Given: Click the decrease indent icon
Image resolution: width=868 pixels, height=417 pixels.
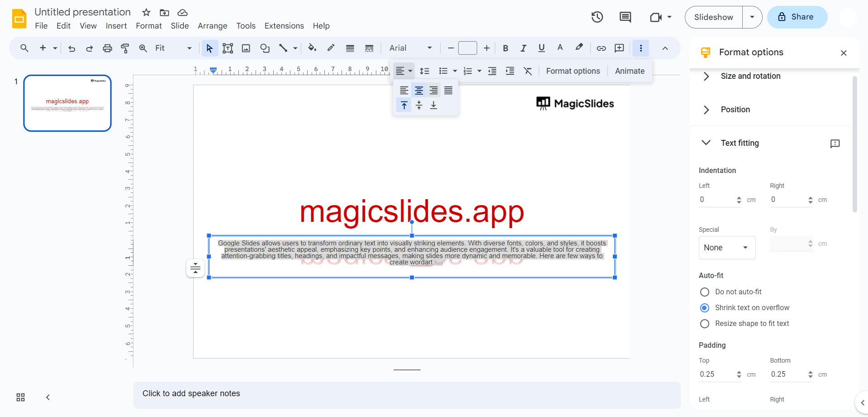Looking at the screenshot, I should coord(493,71).
